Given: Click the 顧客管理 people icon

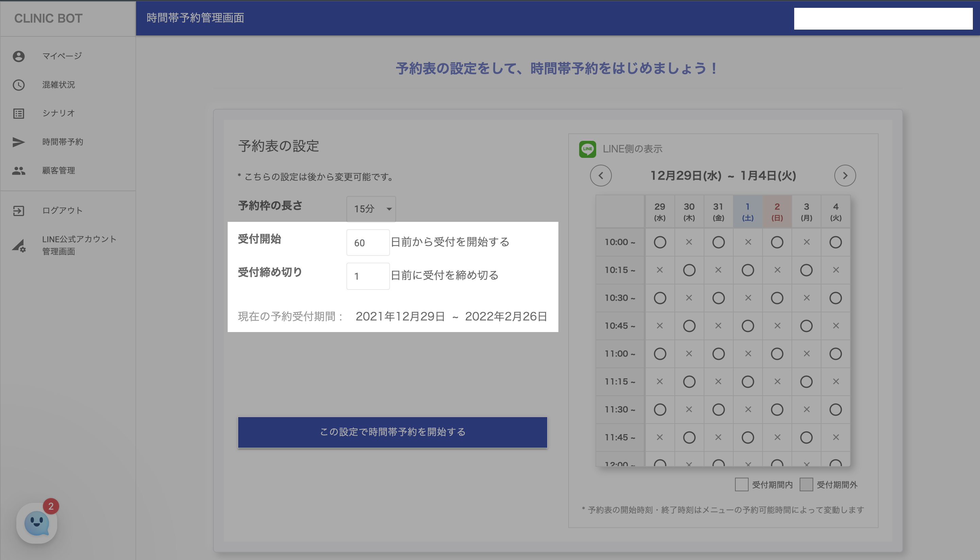Looking at the screenshot, I should click(18, 170).
